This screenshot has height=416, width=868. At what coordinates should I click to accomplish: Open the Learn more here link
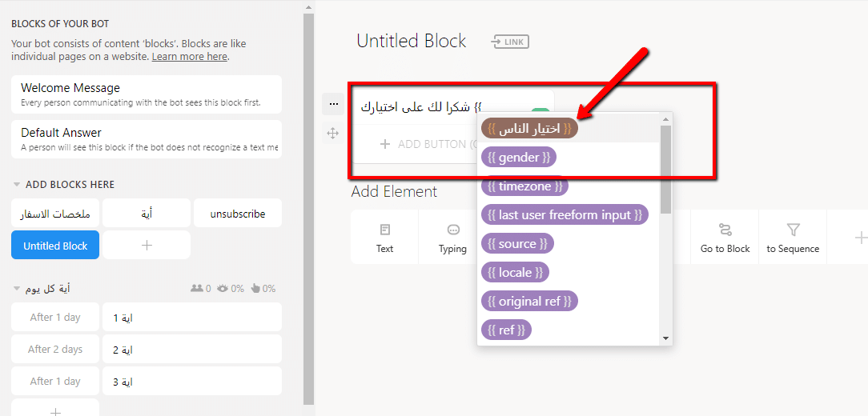[x=189, y=57]
